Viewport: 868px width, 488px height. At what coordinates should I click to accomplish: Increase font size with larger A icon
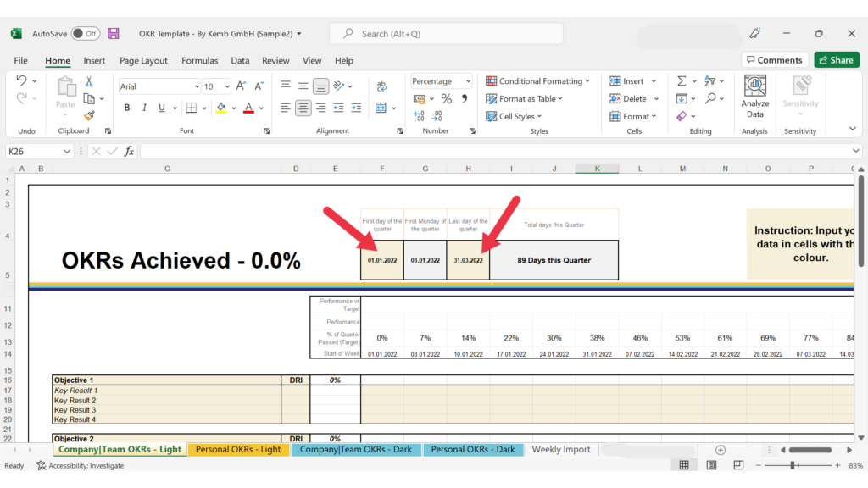point(241,86)
